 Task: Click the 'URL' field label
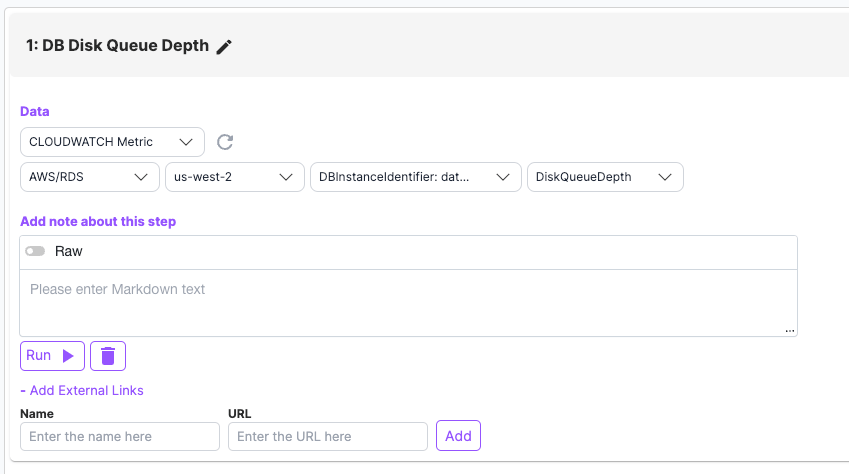[x=239, y=414]
